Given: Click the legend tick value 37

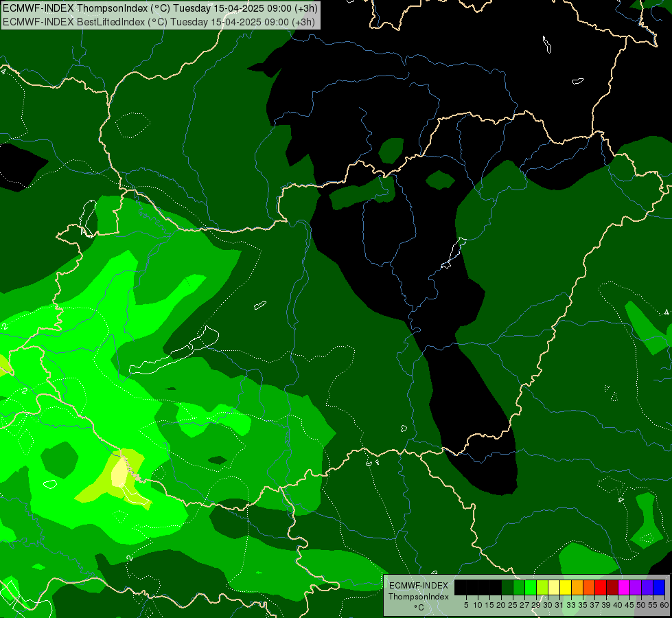Looking at the screenshot, I should 594,605.
